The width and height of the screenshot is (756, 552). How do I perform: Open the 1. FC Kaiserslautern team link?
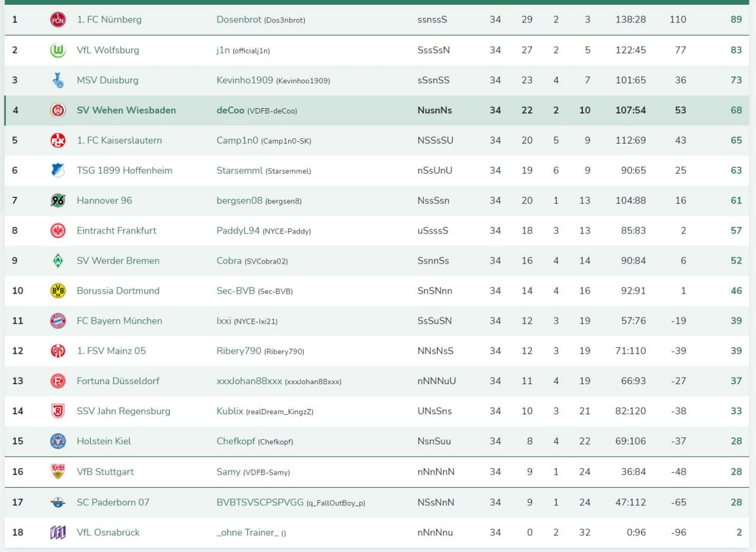(x=119, y=141)
